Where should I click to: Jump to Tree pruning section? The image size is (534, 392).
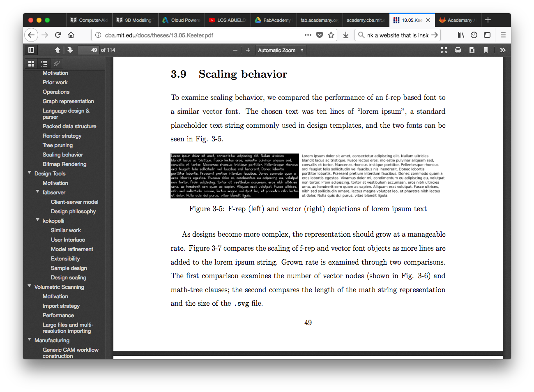[x=58, y=145]
